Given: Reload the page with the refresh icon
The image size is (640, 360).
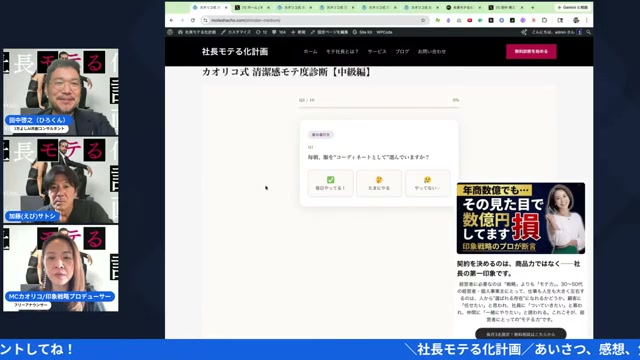Looking at the screenshot, I should tap(193, 20).
